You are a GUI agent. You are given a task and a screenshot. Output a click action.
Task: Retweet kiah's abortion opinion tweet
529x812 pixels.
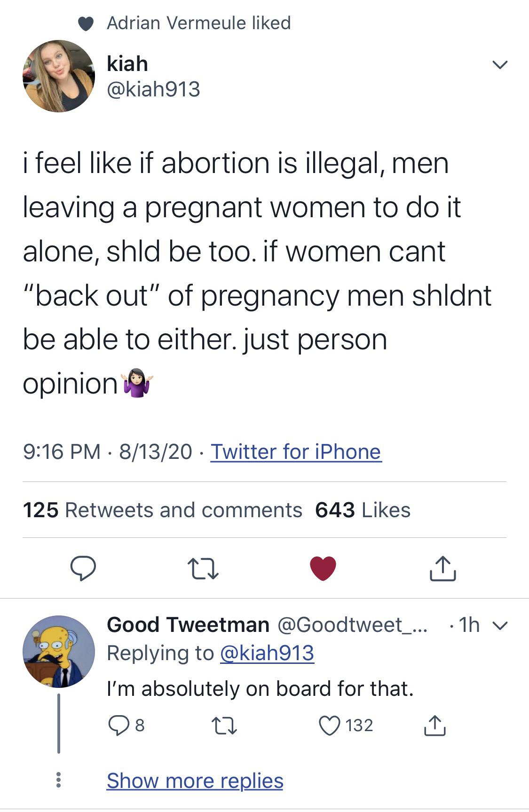(x=203, y=568)
